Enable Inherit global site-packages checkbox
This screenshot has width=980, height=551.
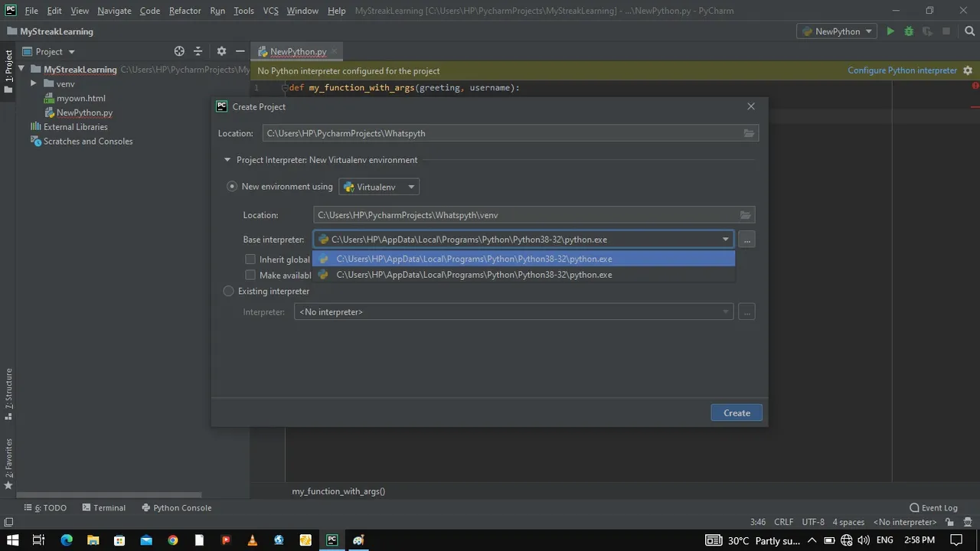click(x=250, y=259)
